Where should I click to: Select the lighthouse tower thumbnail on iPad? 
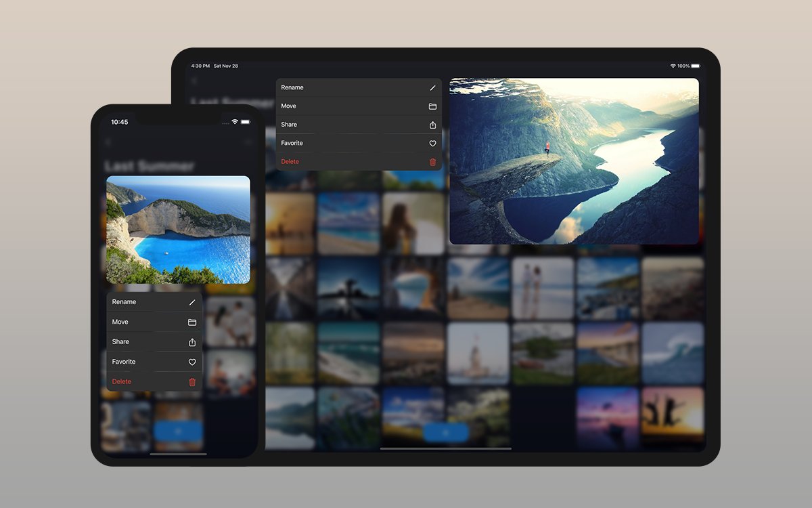click(x=478, y=354)
